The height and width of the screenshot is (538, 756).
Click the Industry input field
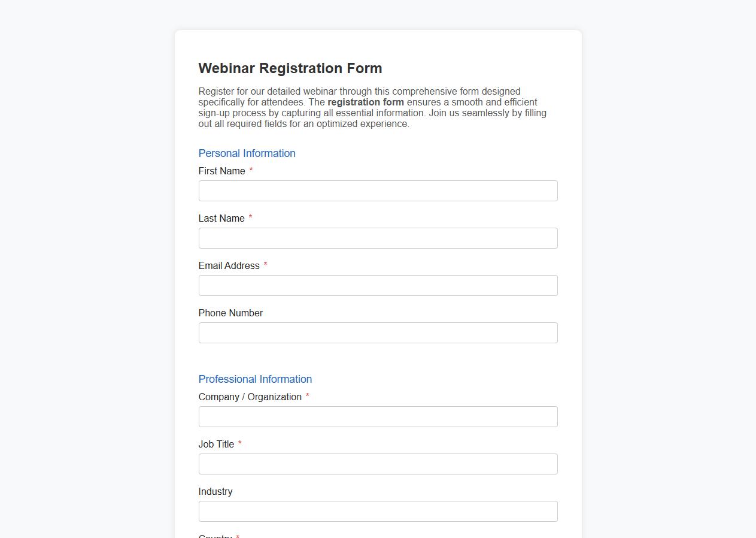378,511
